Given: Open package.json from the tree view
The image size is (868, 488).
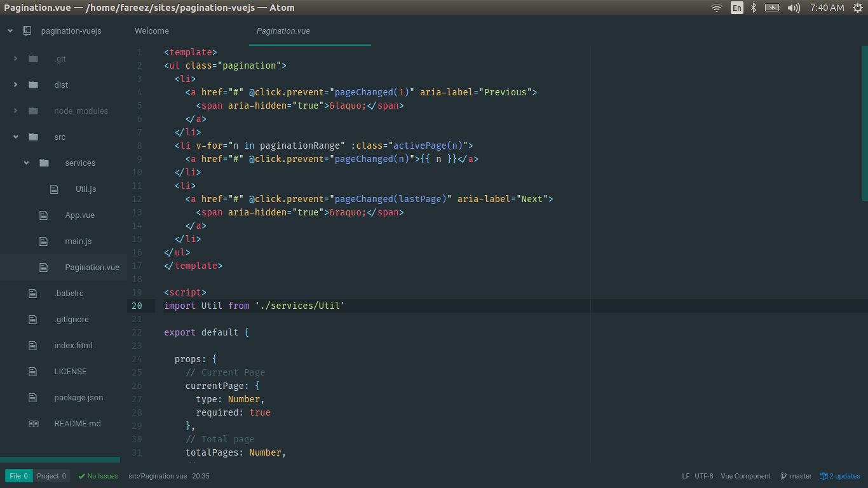Looking at the screenshot, I should [79, 397].
